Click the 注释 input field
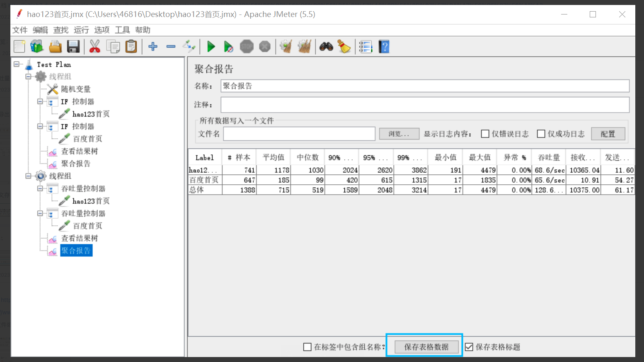Viewport: 644px width, 362px height. tap(425, 105)
